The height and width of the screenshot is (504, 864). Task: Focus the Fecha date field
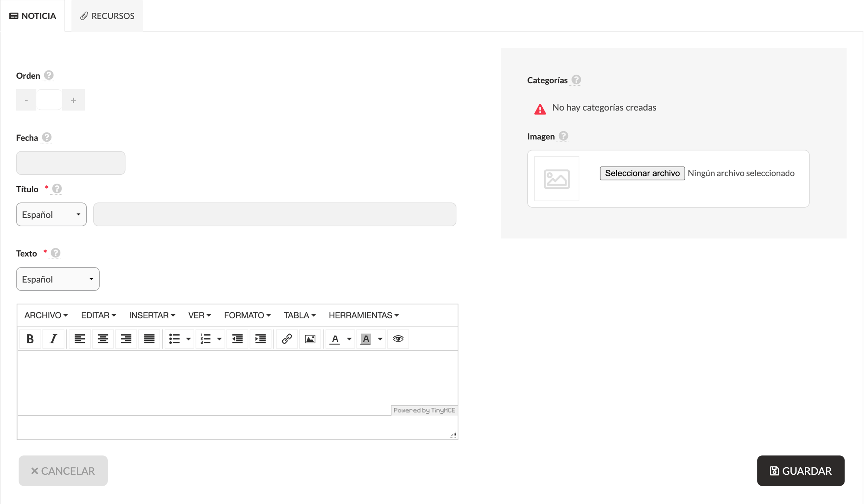tap(70, 163)
